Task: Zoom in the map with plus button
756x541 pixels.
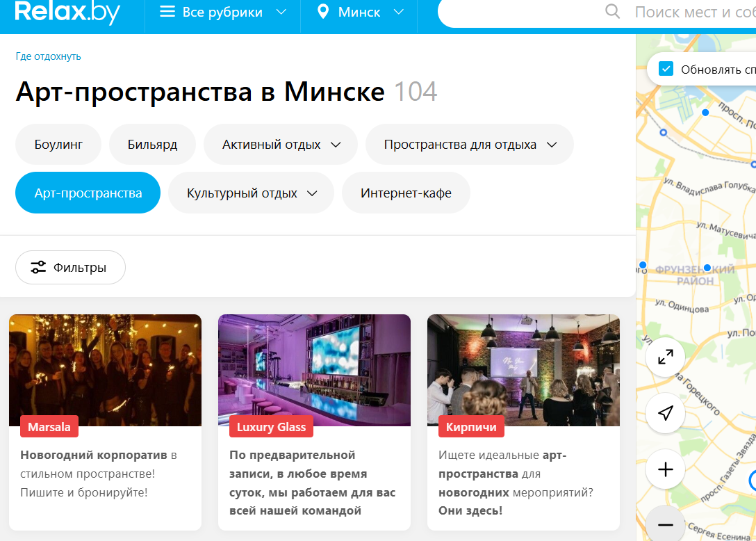Action: (666, 469)
